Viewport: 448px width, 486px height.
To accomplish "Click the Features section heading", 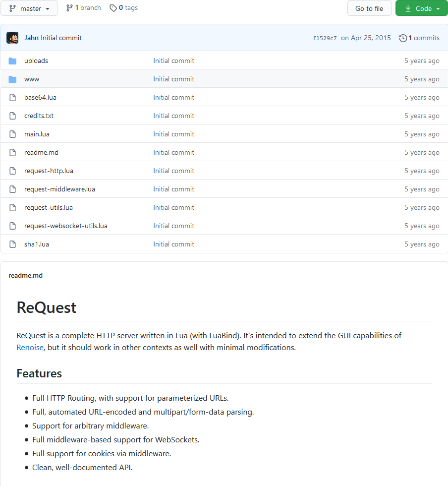I will [x=39, y=373].
